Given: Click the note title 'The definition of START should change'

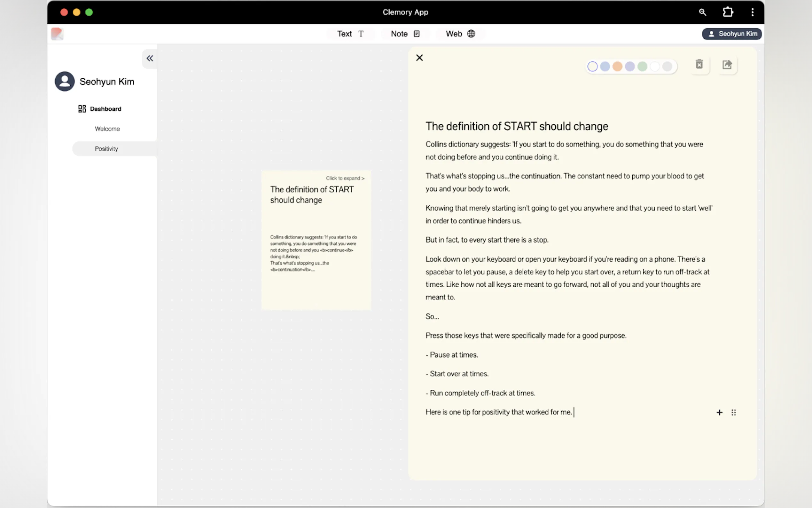Looking at the screenshot, I should coord(517,126).
